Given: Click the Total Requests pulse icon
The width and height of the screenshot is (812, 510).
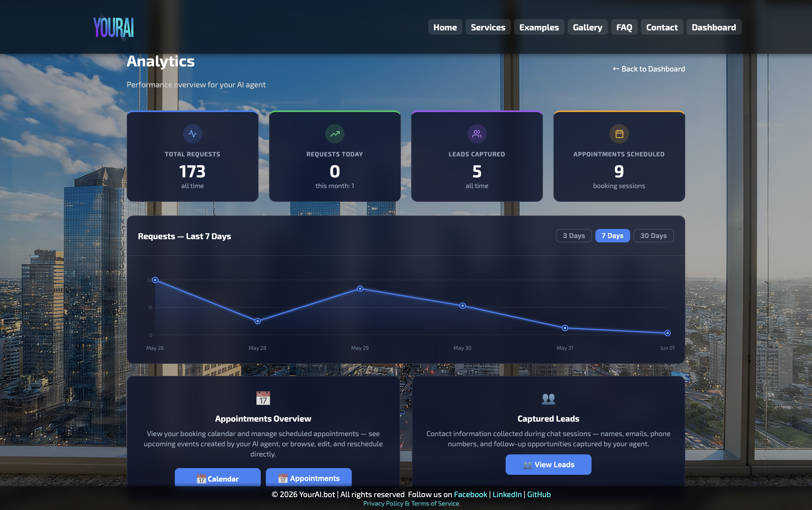Looking at the screenshot, I should (x=193, y=134).
